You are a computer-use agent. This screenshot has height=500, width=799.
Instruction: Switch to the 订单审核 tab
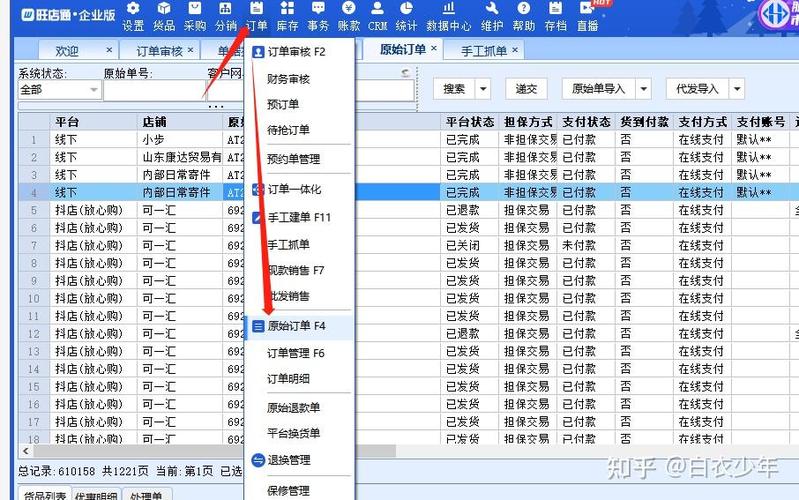[158, 51]
